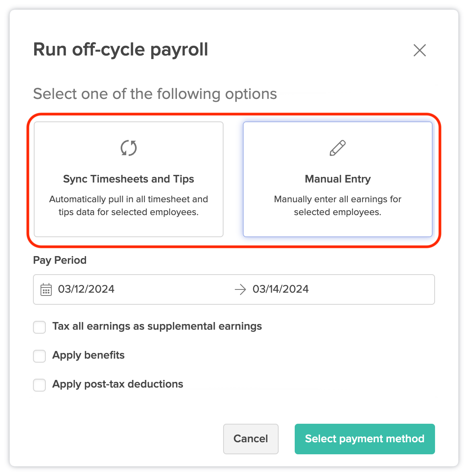This screenshot has width=468, height=476.
Task: Open the pay period end date 03/14/2024
Action: coord(280,289)
